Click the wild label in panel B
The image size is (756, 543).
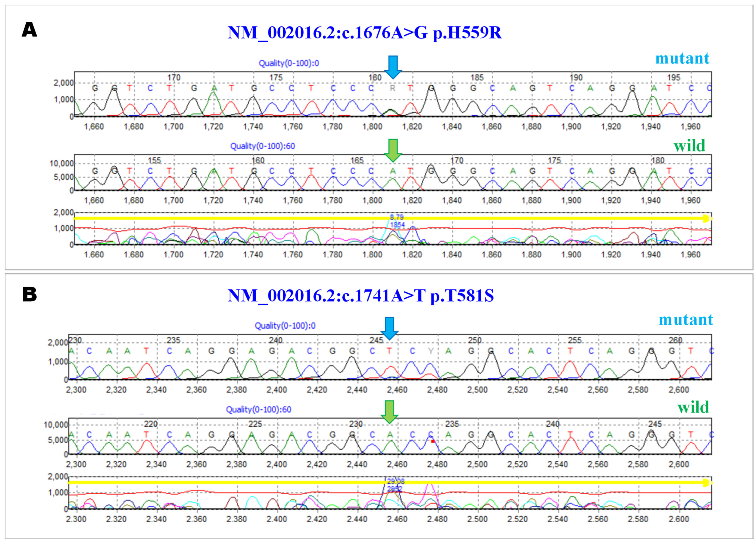pos(693,407)
